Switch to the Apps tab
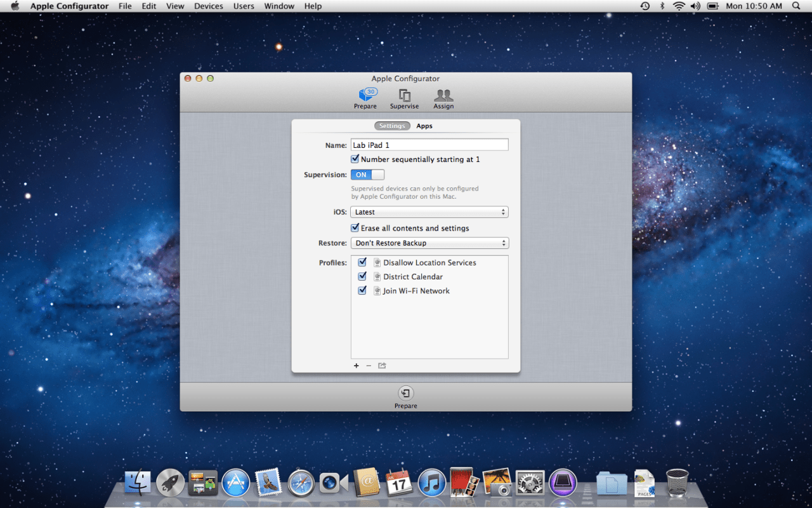 click(424, 126)
